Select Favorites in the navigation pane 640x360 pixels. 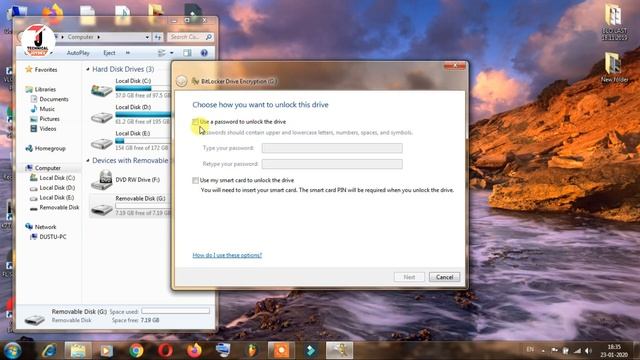click(46, 69)
